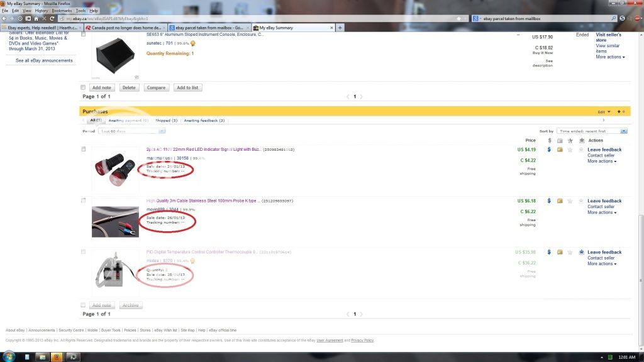Viewport: 644px width, 362px height.
Task: Click the feedback star icon for the $4.19 item
Action: [570, 150]
